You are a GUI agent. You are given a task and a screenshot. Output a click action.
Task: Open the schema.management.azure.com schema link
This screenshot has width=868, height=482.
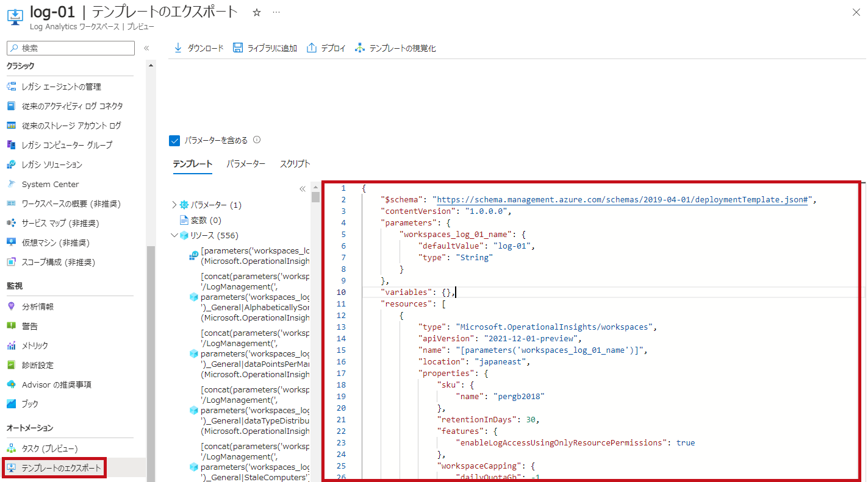[623, 200]
